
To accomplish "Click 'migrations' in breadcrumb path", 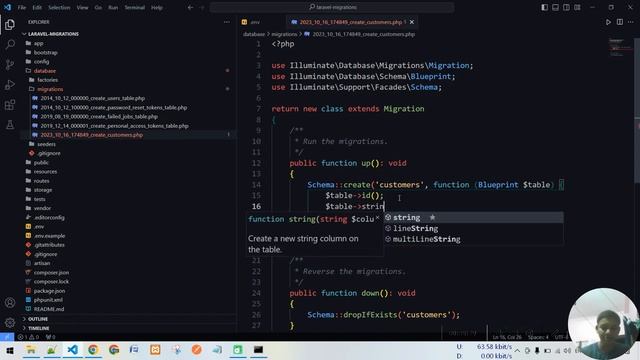I will click(284, 34).
